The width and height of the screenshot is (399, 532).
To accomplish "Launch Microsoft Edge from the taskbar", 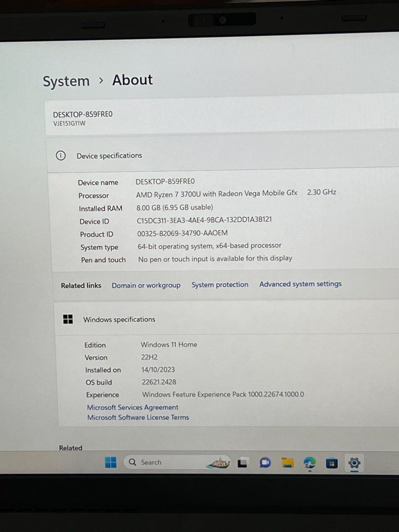I will point(309,463).
